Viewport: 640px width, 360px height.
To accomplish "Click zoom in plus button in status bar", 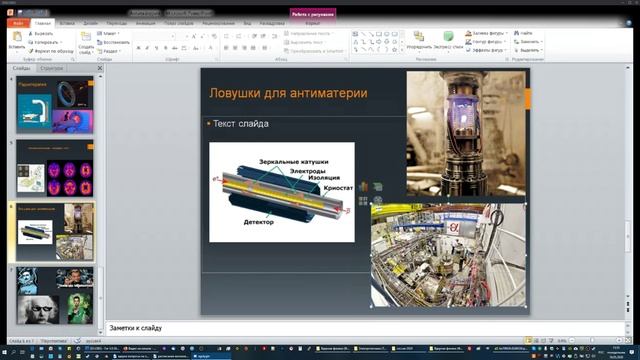I will 619,340.
